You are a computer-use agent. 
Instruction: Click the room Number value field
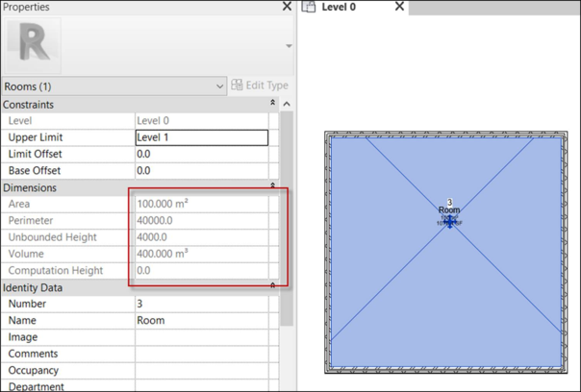(201, 304)
